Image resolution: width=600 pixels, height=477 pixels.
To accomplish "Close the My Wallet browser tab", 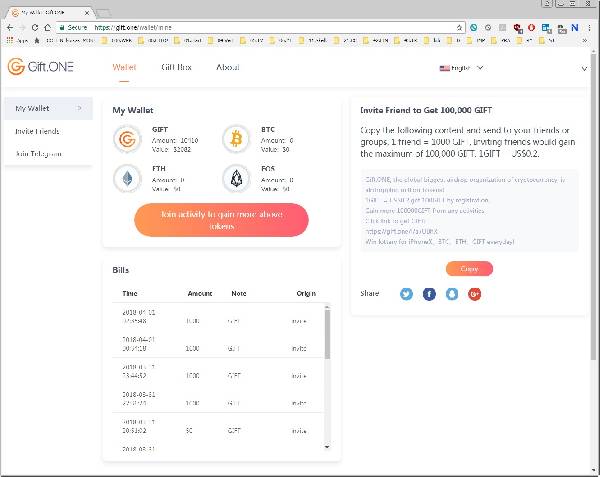I will click(x=87, y=13).
